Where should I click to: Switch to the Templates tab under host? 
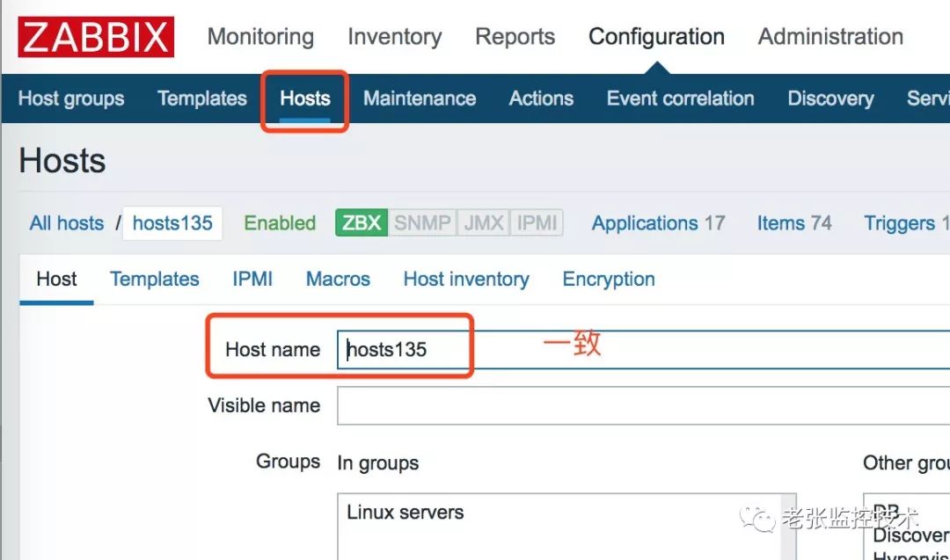(x=155, y=280)
